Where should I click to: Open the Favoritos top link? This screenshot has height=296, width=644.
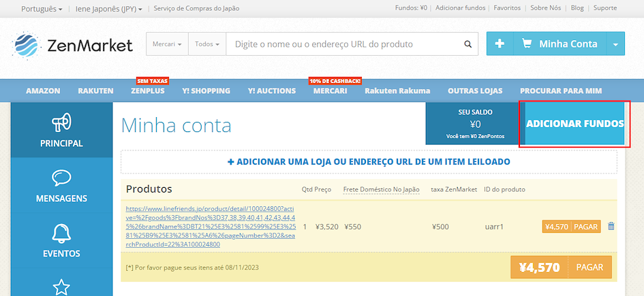coord(507,7)
